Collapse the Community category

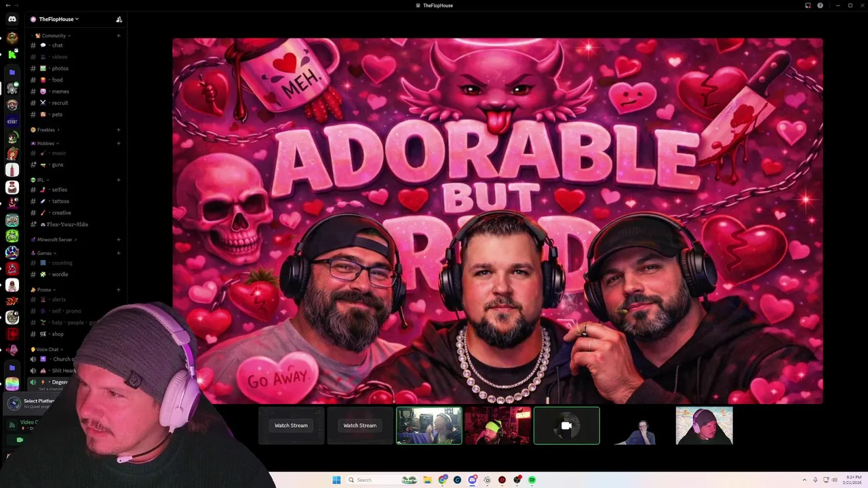(54, 36)
